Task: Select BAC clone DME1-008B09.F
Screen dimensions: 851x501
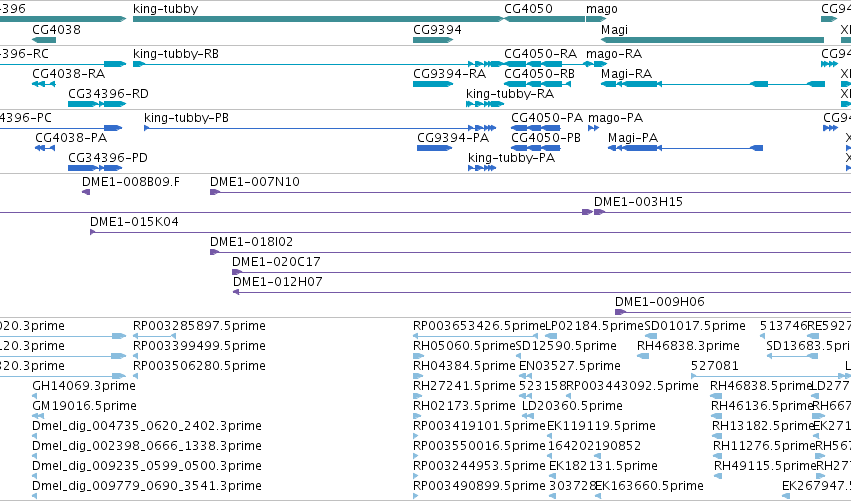Action: (x=86, y=192)
